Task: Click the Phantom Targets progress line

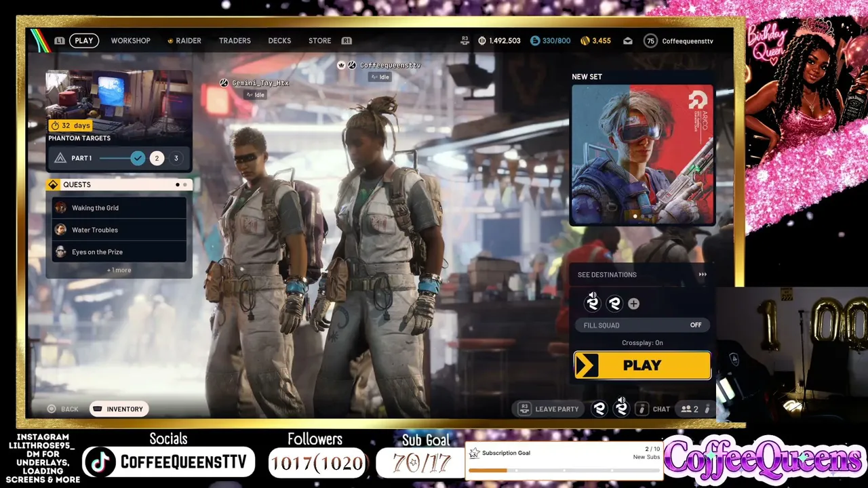Action: (x=115, y=158)
